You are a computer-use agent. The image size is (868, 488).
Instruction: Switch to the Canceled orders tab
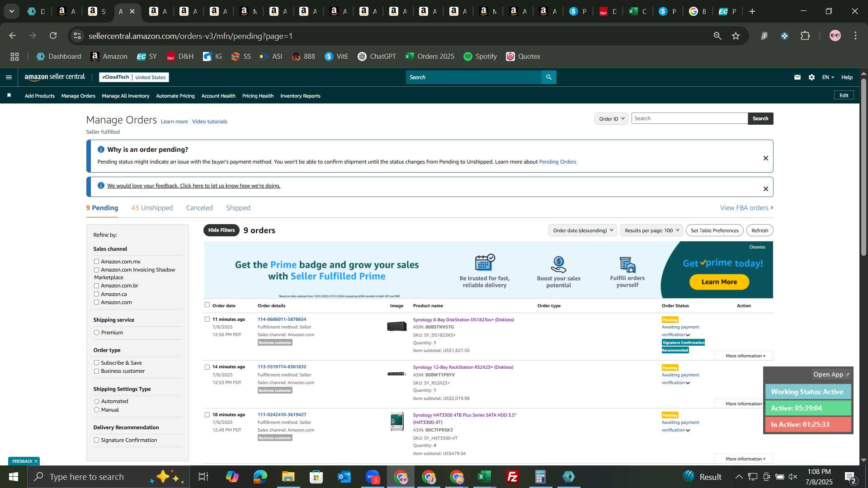199,208
